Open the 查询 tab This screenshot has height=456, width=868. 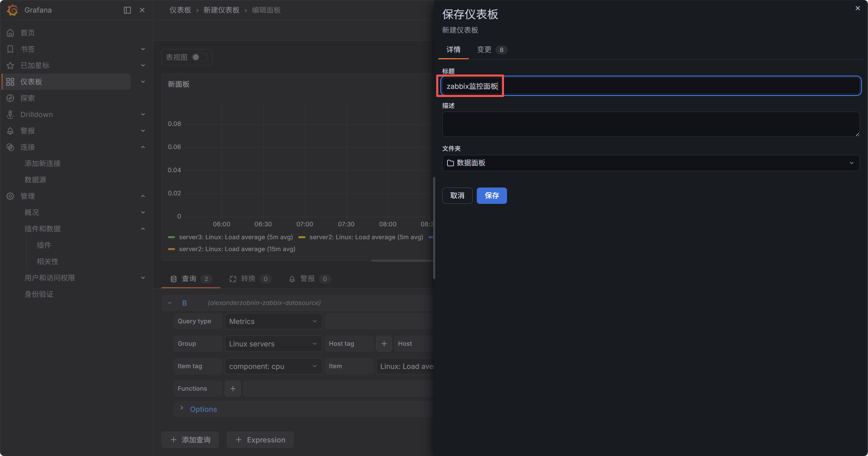click(x=191, y=279)
